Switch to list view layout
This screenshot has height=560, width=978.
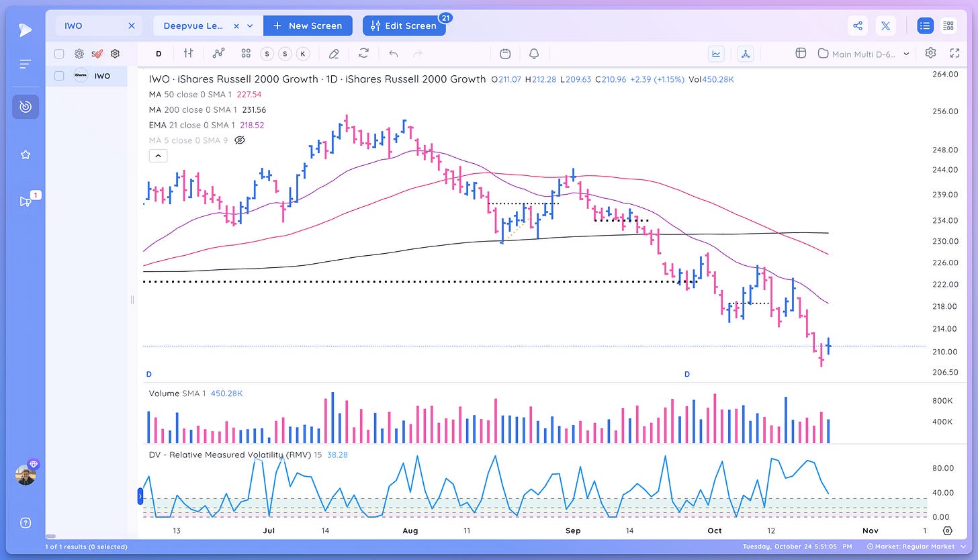click(926, 26)
